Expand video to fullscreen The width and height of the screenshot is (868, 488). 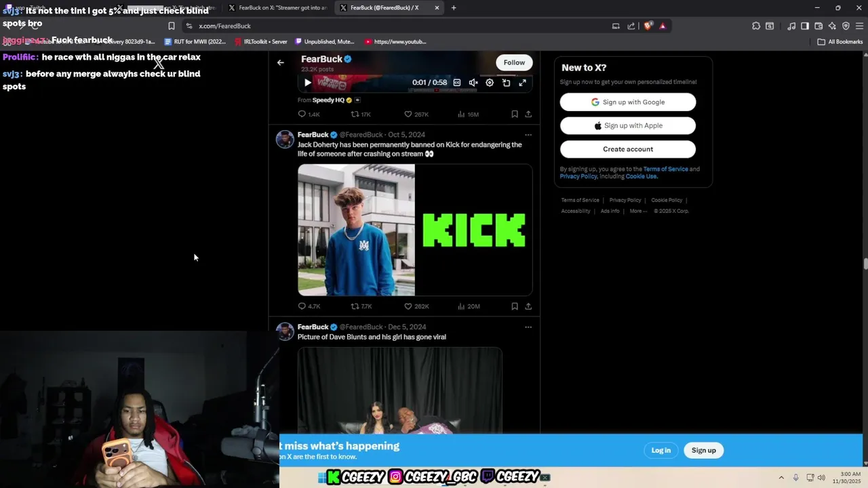[522, 83]
